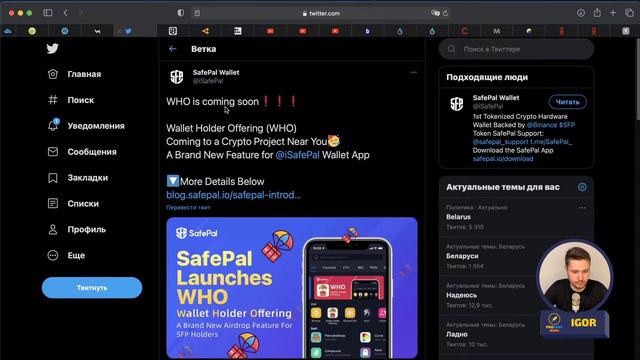The height and width of the screenshot is (360, 640).
Task: Open Поиск hashtag icon in sidebar
Action: point(53,100)
